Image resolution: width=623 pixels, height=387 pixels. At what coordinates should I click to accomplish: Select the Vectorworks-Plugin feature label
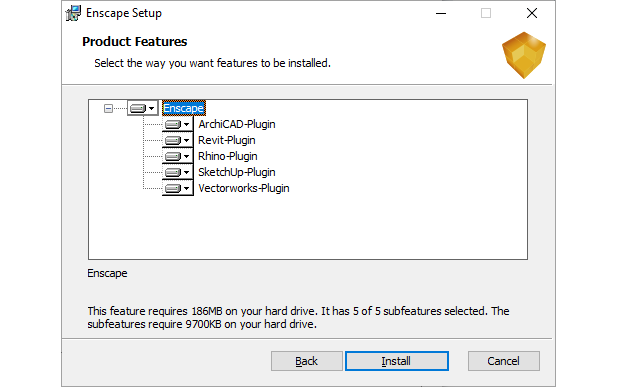(244, 188)
